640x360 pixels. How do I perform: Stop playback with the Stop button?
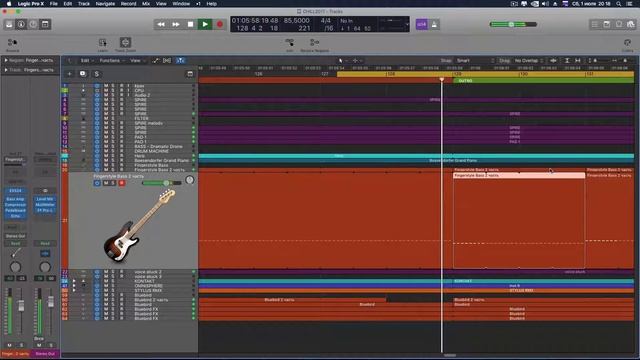[190, 24]
